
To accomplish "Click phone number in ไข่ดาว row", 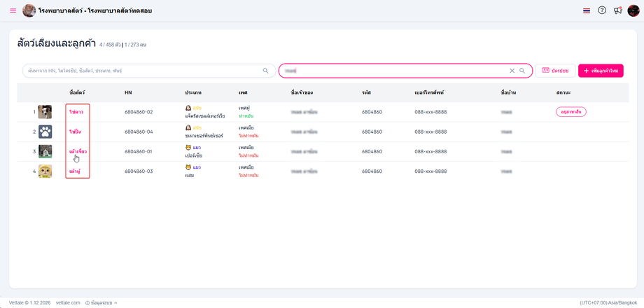I will point(430,112).
